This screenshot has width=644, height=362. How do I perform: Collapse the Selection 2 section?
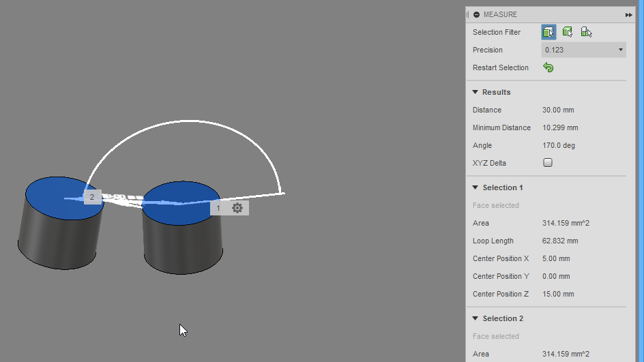475,318
